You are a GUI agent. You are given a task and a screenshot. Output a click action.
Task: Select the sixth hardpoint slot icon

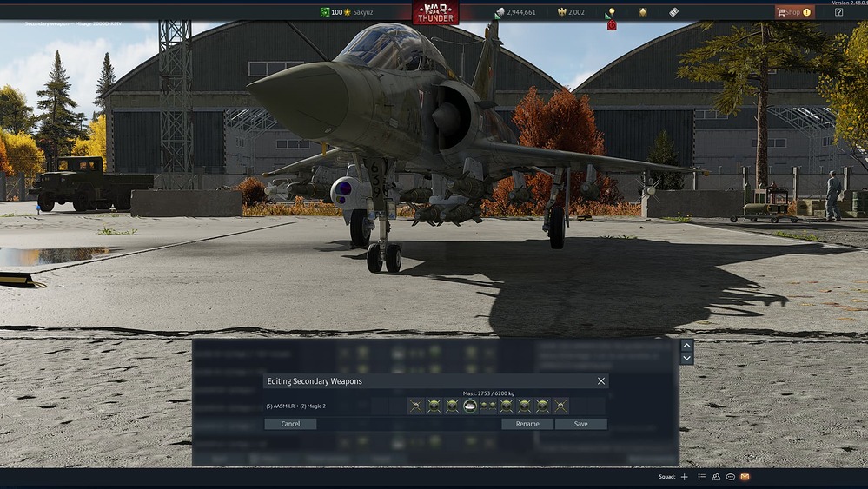coord(507,406)
